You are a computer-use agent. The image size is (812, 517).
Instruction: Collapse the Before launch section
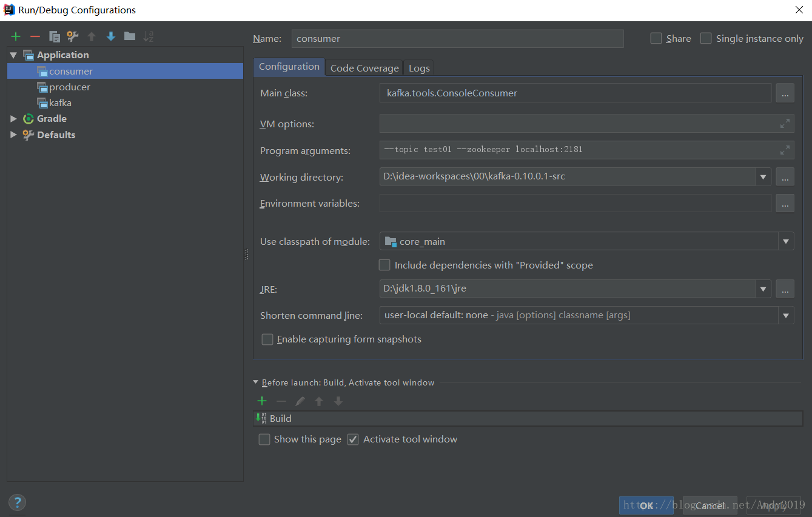pyautogui.click(x=256, y=382)
